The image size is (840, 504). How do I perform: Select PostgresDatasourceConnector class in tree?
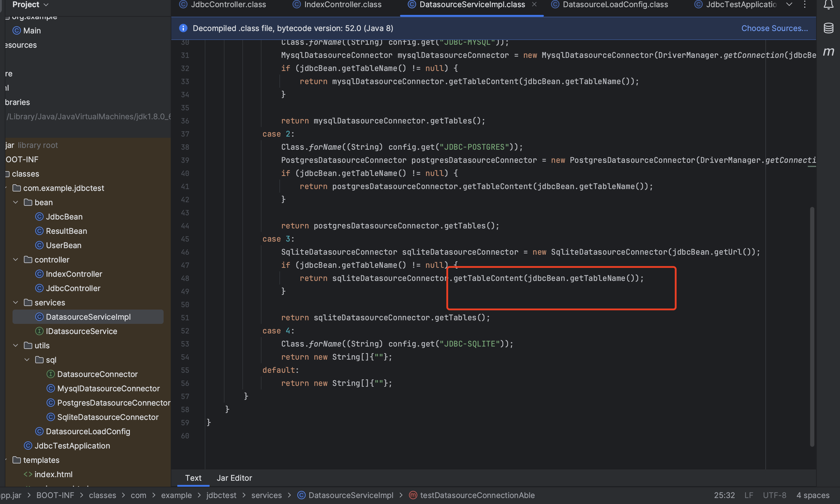(x=108, y=403)
